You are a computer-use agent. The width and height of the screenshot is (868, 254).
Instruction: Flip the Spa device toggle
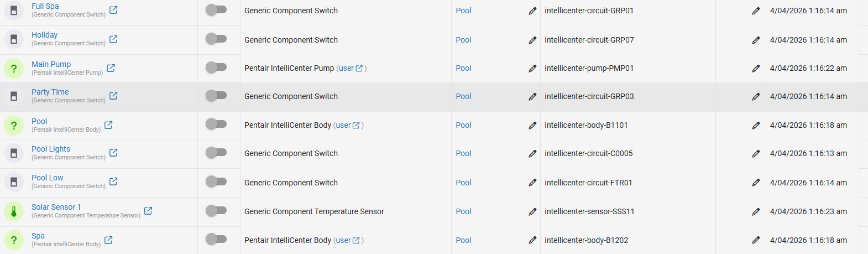tap(216, 239)
